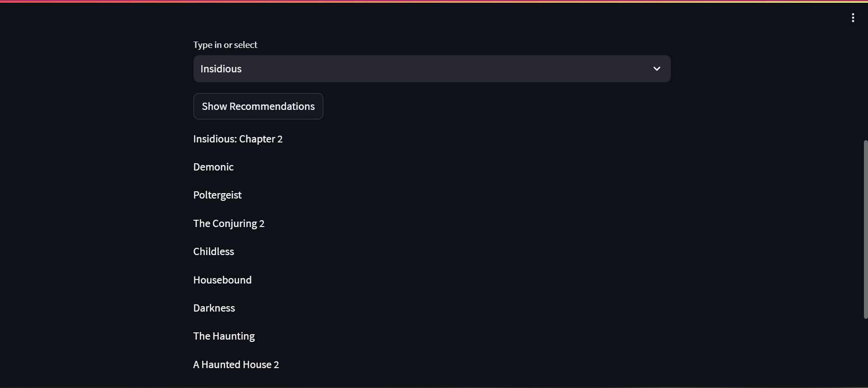Open the 'Type in or select' dropdown
Viewport: 868px width, 388px height.
(x=432, y=69)
